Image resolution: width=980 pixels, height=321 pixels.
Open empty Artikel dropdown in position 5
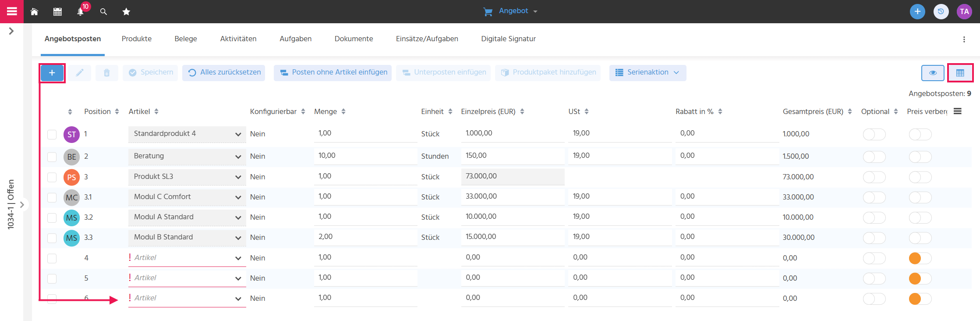pyautogui.click(x=187, y=278)
